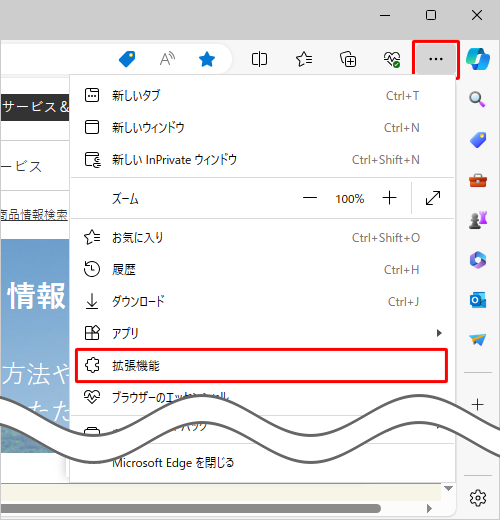
Task: Maximize the Edge window
Action: click(431, 15)
